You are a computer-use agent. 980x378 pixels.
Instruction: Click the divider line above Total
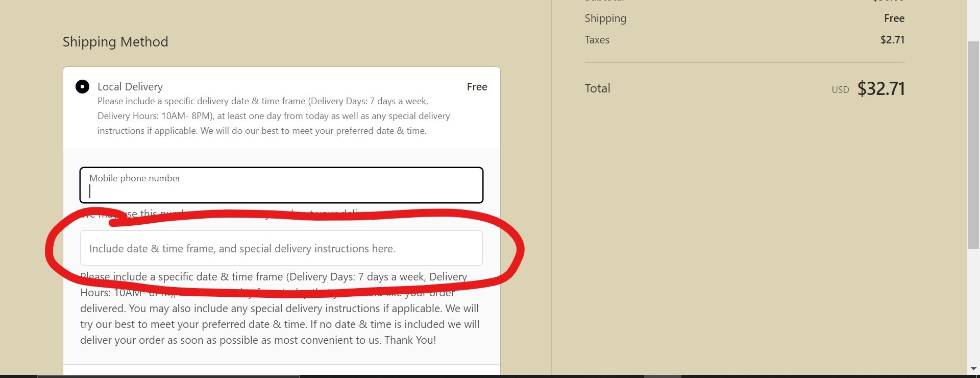744,62
